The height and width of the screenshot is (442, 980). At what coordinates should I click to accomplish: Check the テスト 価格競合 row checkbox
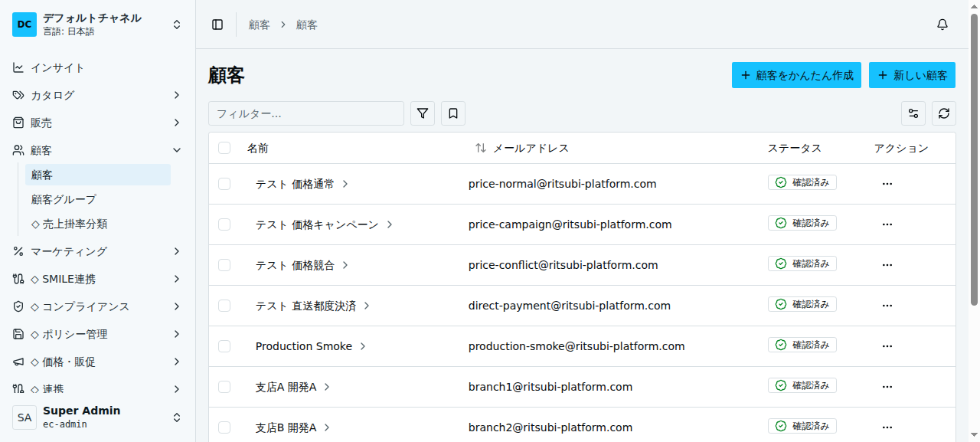[x=224, y=265]
